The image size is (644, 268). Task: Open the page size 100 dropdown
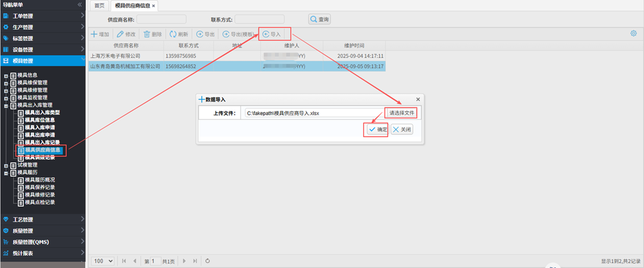pos(103,261)
